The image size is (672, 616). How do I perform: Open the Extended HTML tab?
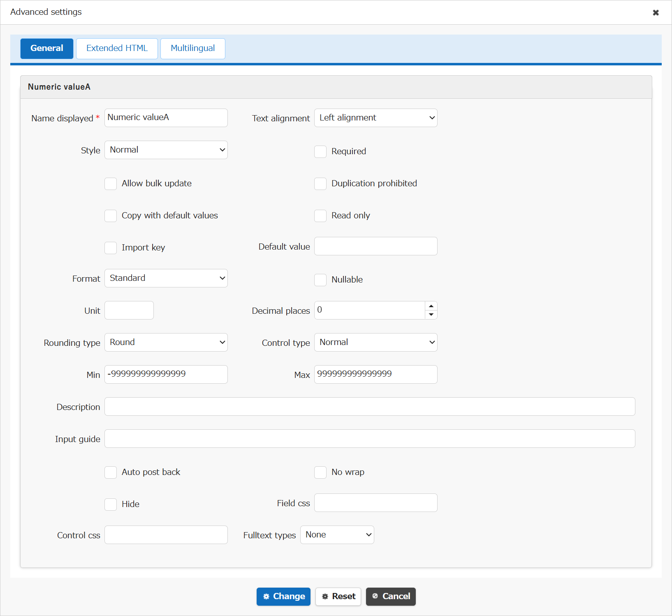coord(117,49)
